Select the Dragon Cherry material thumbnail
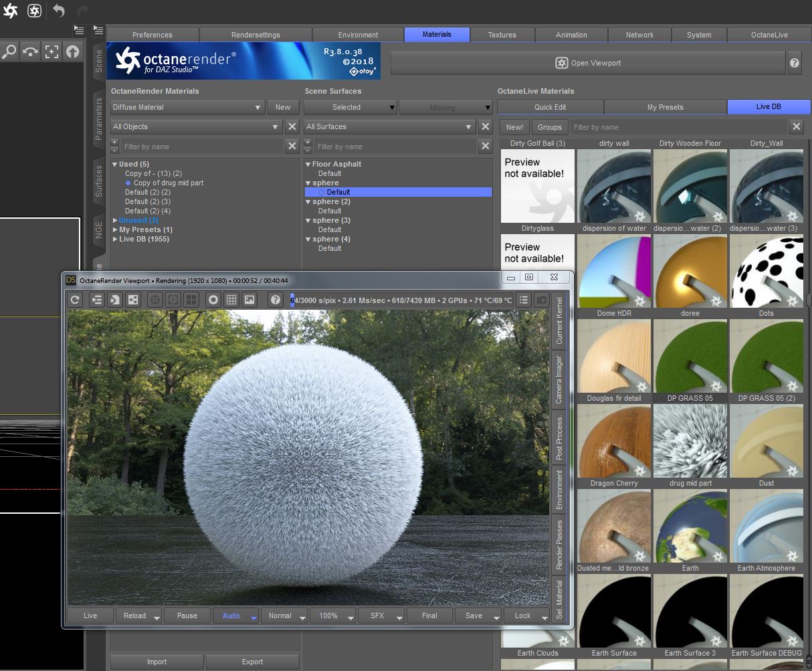The height and width of the screenshot is (671, 812). tap(613, 442)
